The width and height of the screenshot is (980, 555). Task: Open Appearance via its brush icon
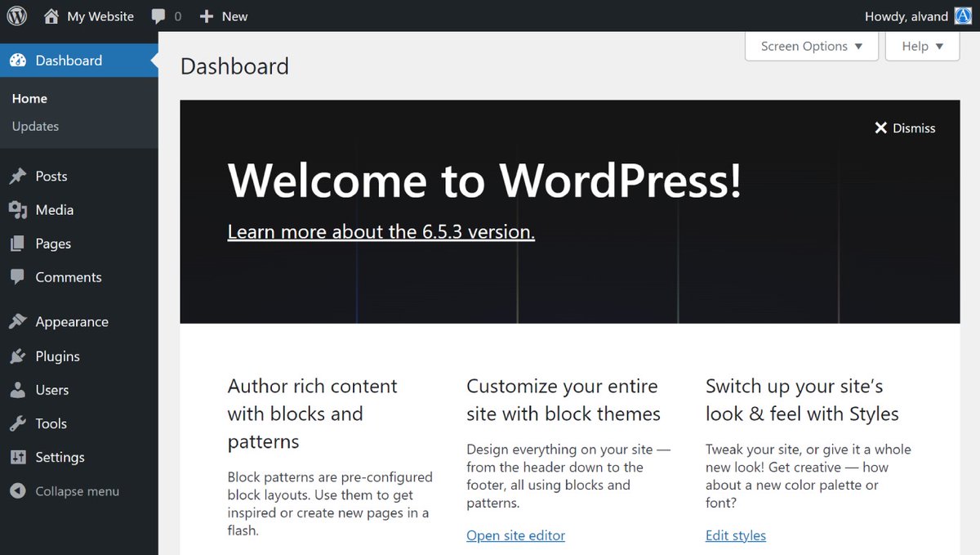[18, 321]
